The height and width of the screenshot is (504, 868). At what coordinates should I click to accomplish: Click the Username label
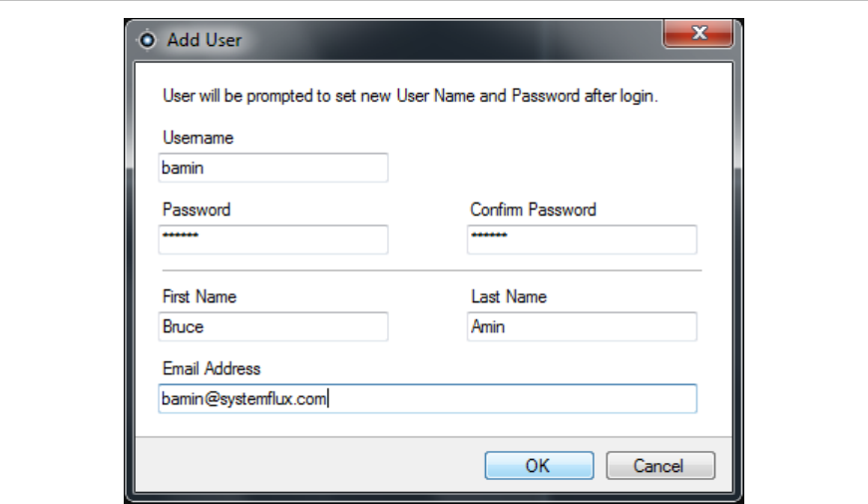(198, 138)
